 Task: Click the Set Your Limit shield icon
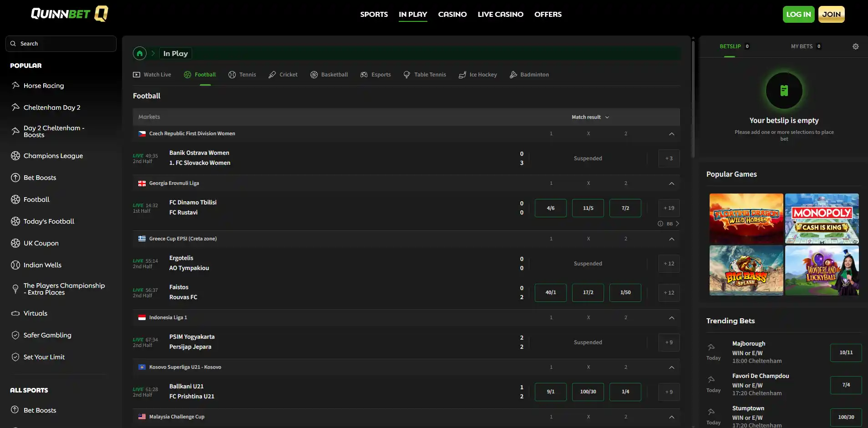pyautogui.click(x=15, y=357)
